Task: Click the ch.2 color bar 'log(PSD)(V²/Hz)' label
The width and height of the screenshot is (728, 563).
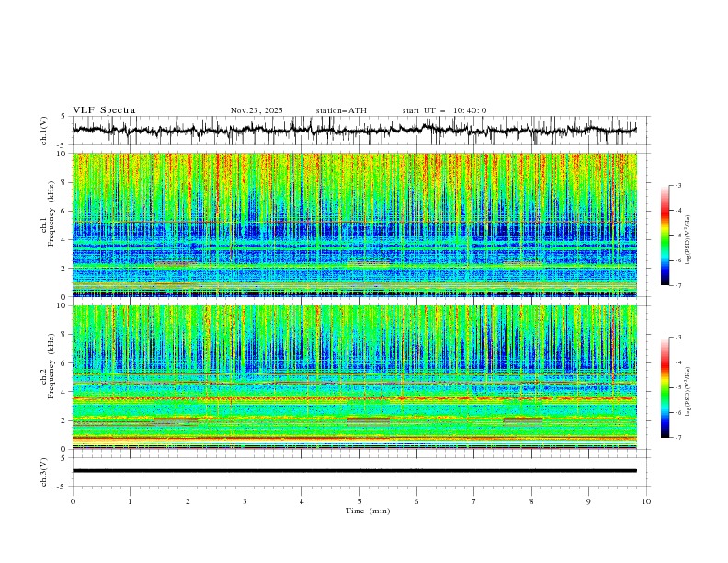Action: coord(688,391)
